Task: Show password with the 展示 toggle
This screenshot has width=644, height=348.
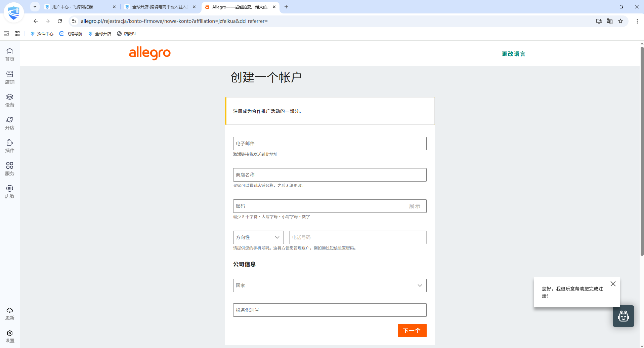Action: [x=415, y=206]
